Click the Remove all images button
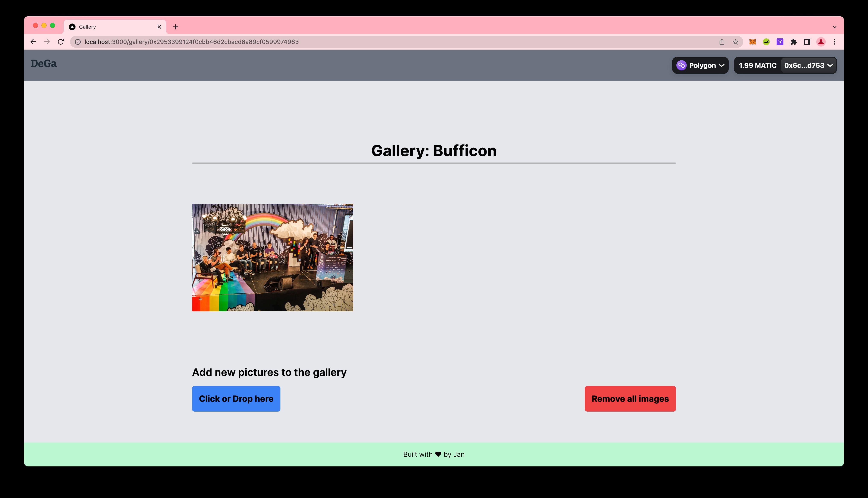This screenshot has height=498, width=868. click(630, 399)
